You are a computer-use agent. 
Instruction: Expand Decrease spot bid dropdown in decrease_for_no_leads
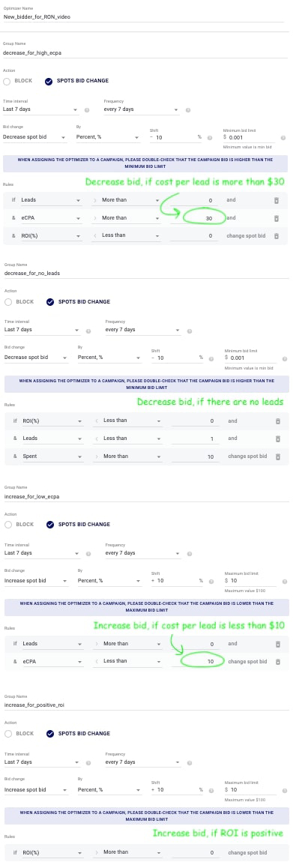(x=35, y=358)
